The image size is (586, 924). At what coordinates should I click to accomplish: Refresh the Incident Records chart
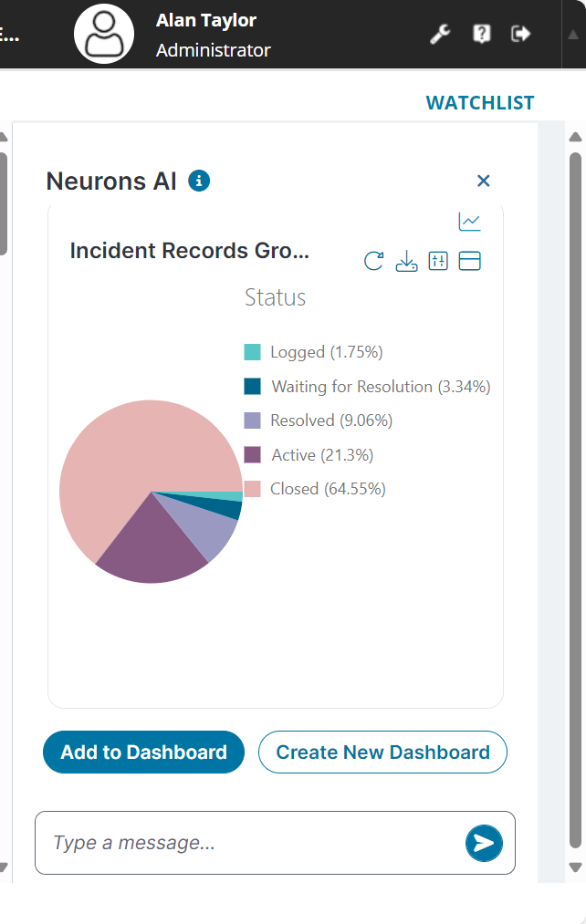[374, 262]
